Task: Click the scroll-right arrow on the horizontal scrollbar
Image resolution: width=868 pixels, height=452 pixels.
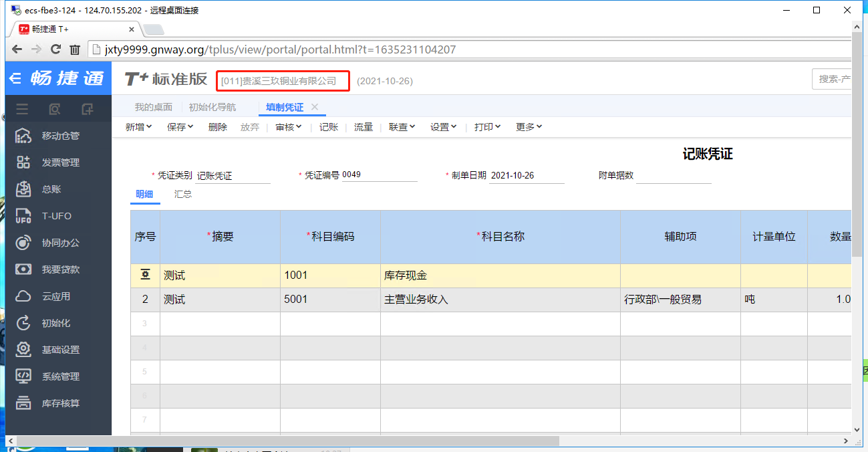Action: pyautogui.click(x=847, y=441)
